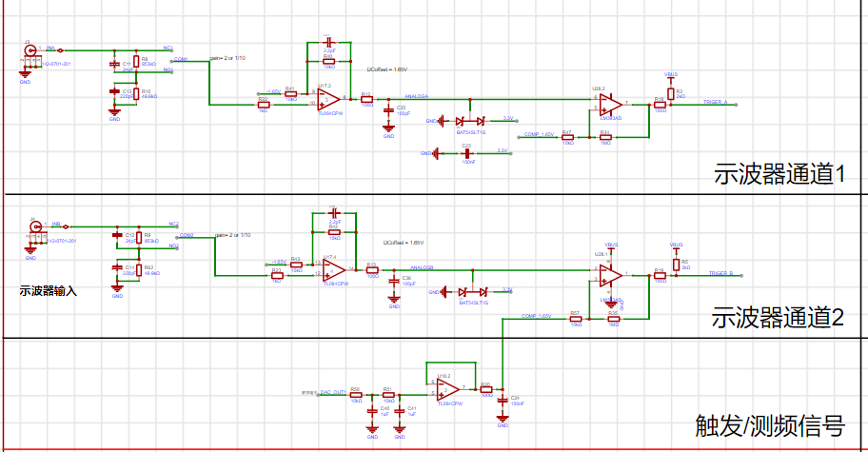This screenshot has height=452, width=868.
Task: Click the DAC_OUT1 net label
Action: coord(333,392)
